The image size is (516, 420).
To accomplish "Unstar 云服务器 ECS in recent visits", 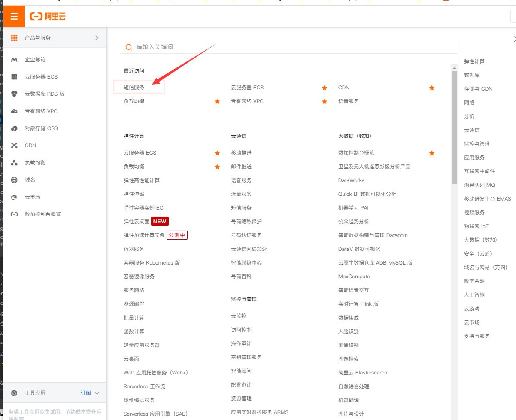I will tap(325, 88).
